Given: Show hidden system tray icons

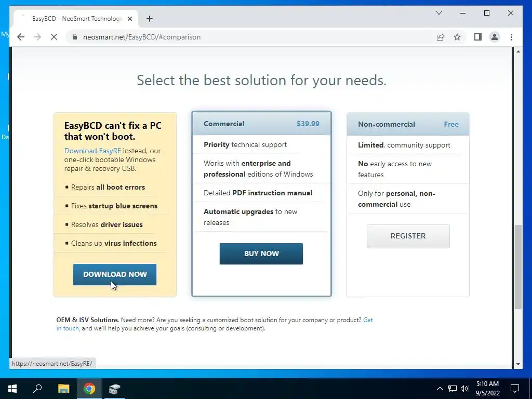Looking at the screenshot, I should click(440, 389).
